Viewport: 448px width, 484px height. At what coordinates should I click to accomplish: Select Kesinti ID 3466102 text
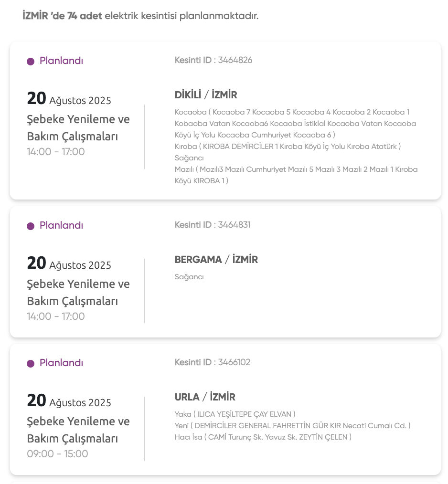[213, 362]
